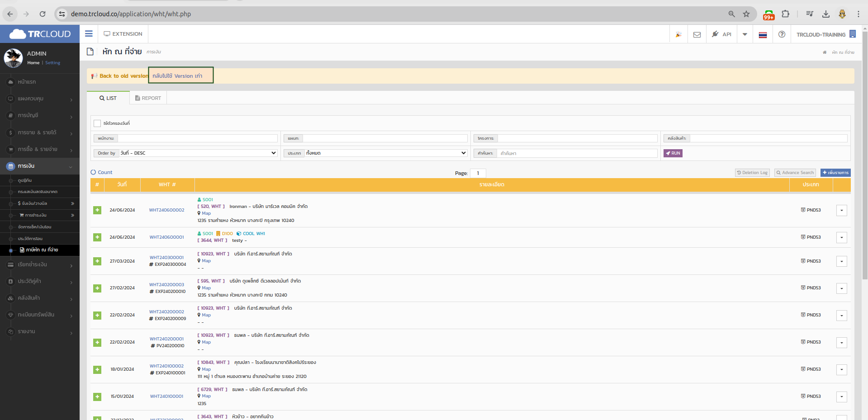This screenshot has width=868, height=420.
Task: Open browser extensions puzzle icon
Action: coord(786,14)
